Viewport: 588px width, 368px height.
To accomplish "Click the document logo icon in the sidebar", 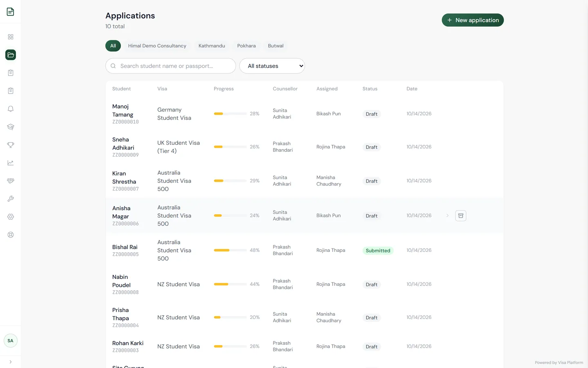I will point(10,12).
